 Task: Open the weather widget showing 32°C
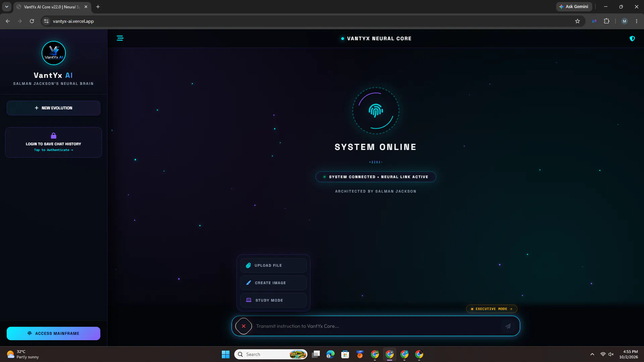point(23,354)
